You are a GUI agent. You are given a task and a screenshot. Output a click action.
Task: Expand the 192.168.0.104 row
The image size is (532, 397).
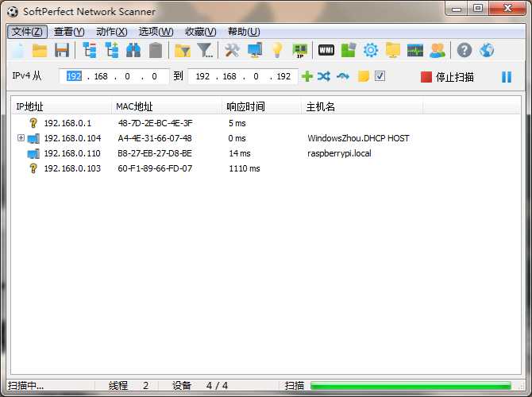(21, 138)
